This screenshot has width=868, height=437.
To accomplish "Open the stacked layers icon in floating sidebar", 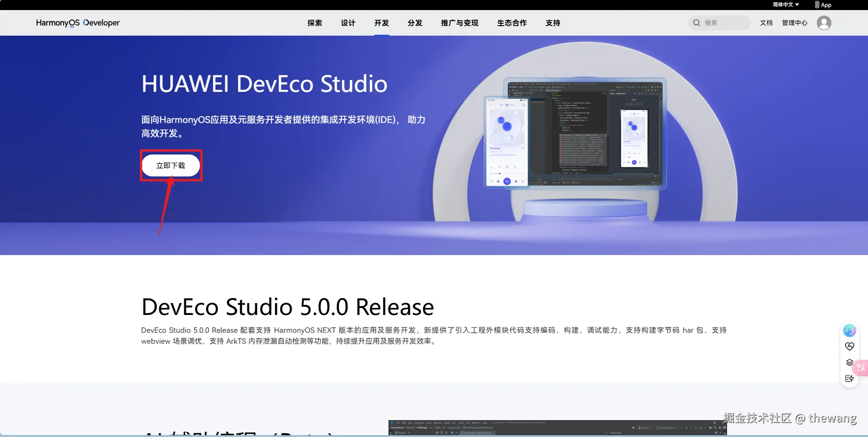I will coord(849,362).
